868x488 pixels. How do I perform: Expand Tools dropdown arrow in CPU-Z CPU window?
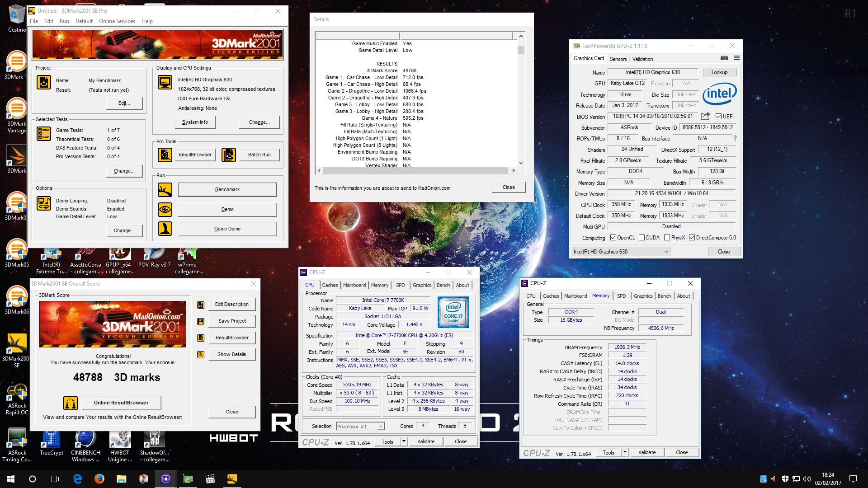(404, 441)
